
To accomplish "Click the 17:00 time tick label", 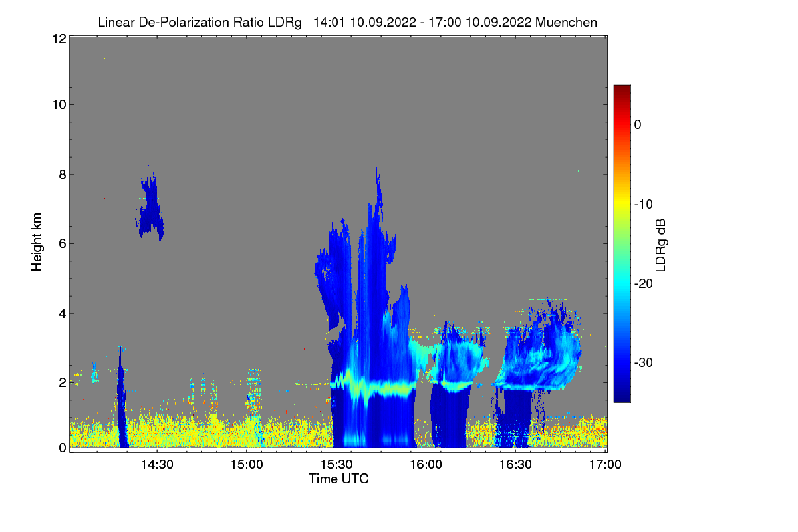I will coord(606,465).
